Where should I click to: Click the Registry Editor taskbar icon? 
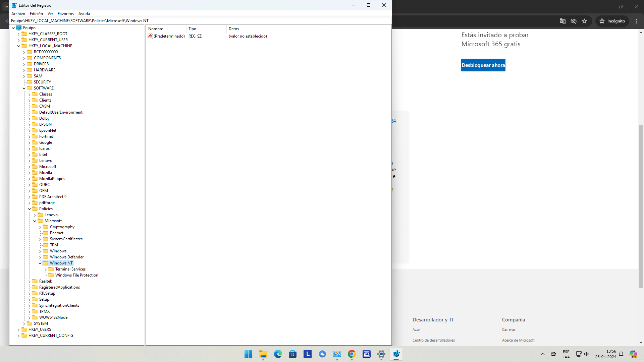point(396,354)
